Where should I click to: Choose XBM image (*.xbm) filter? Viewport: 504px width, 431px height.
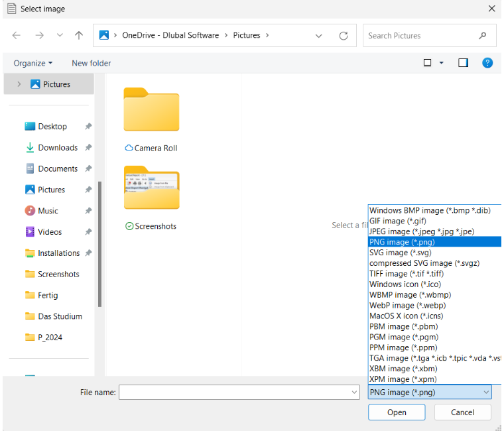coord(434,369)
